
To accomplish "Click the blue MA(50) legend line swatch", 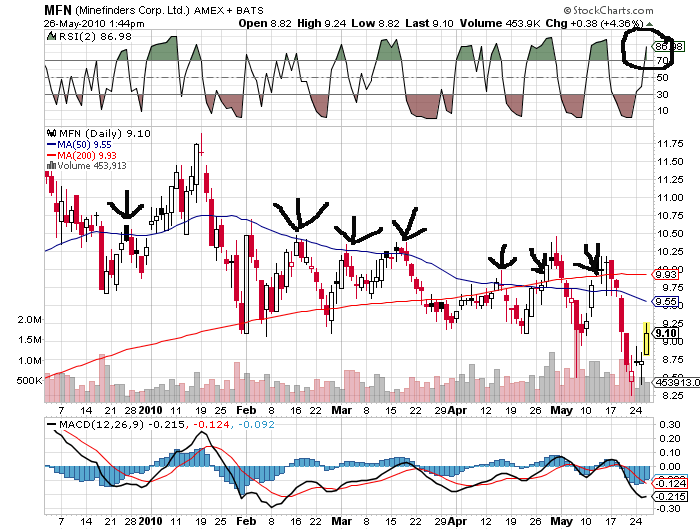I will click(x=51, y=145).
